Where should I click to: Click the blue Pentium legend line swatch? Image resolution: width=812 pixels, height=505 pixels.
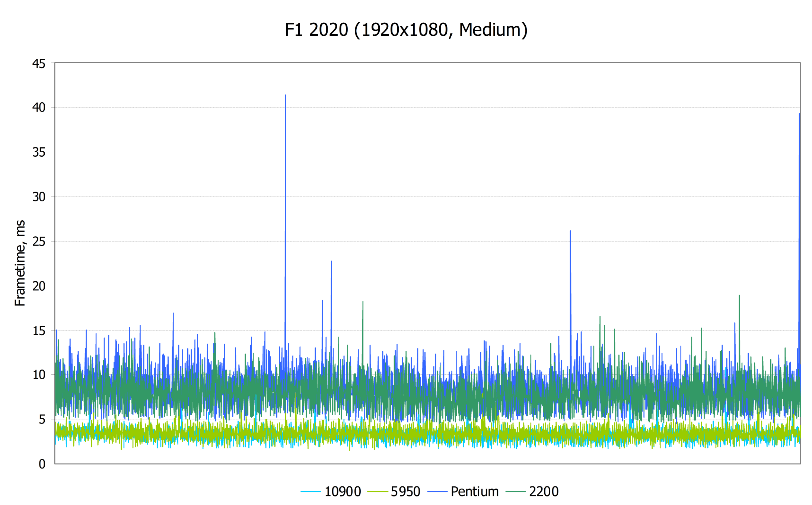[x=437, y=492]
